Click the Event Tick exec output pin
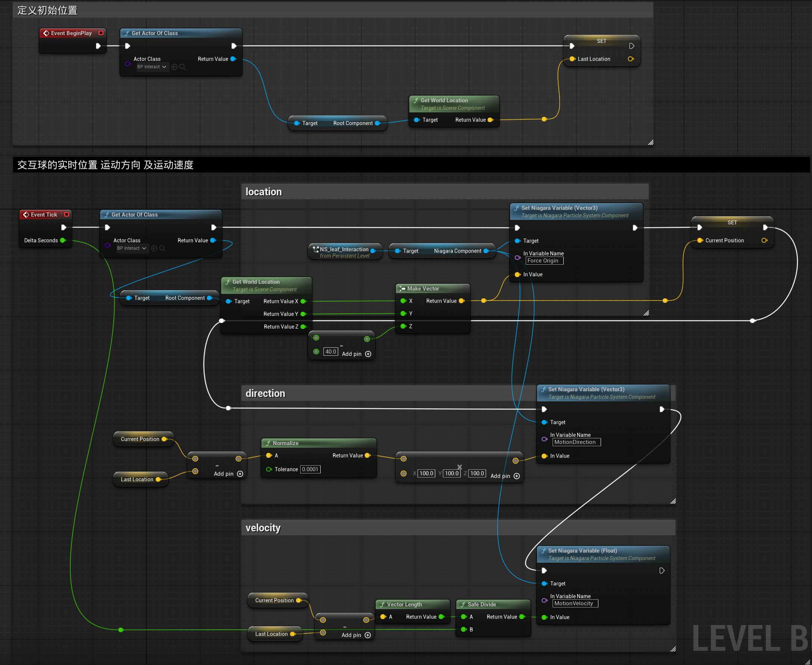This screenshot has height=665, width=812. (63, 227)
